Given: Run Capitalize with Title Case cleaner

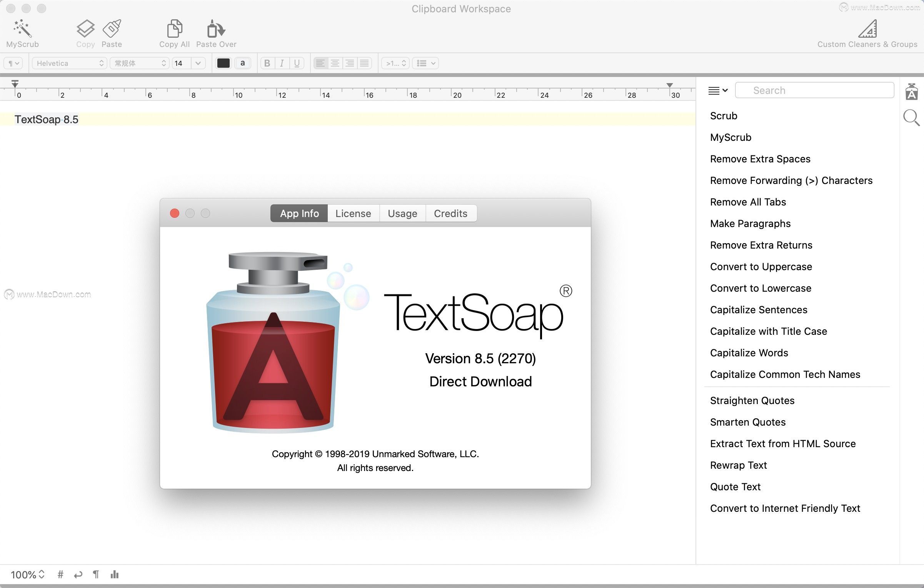Looking at the screenshot, I should (x=769, y=331).
